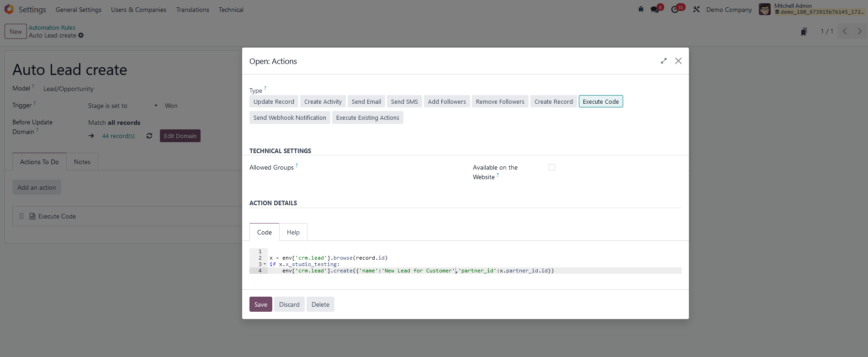This screenshot has width=868, height=357.
Task: Click the bookmark icon near the pager
Action: click(804, 32)
